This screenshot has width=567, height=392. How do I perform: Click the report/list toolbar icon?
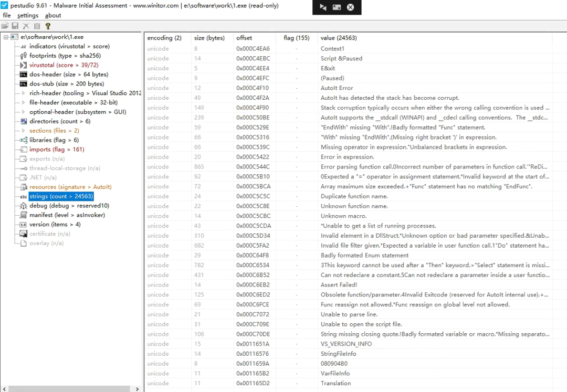pos(37,26)
